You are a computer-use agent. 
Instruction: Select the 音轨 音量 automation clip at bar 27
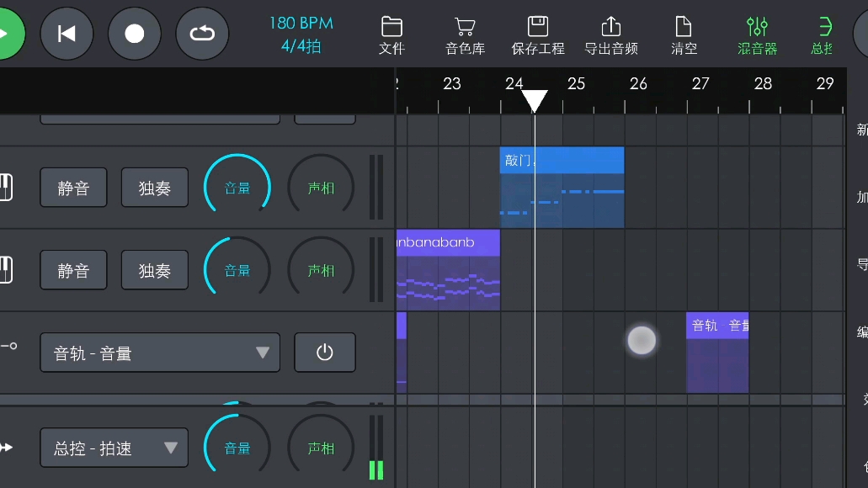click(717, 353)
